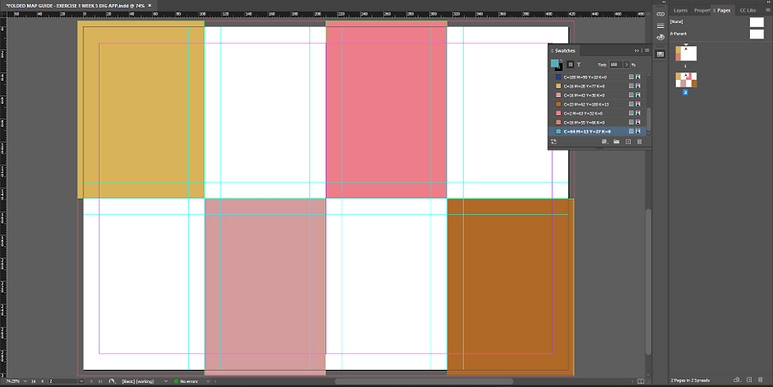Viewport: 773px width, 387px height.
Task: Open the Tint slider arrow
Action: coord(627,65)
